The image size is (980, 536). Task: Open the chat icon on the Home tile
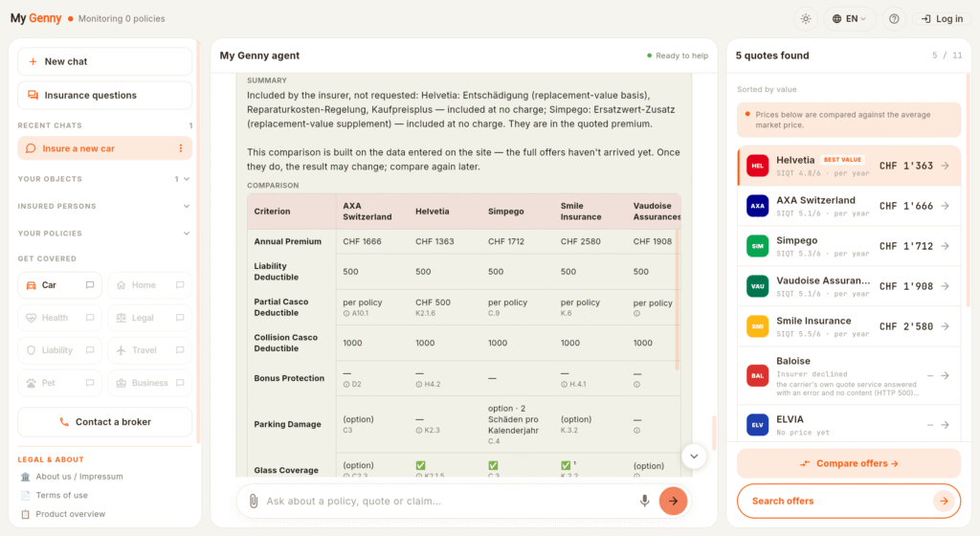tap(180, 285)
